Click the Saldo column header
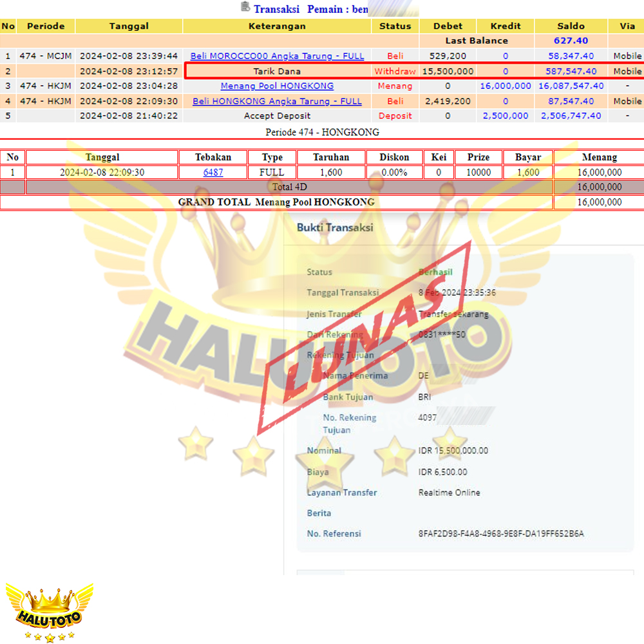 click(x=571, y=26)
